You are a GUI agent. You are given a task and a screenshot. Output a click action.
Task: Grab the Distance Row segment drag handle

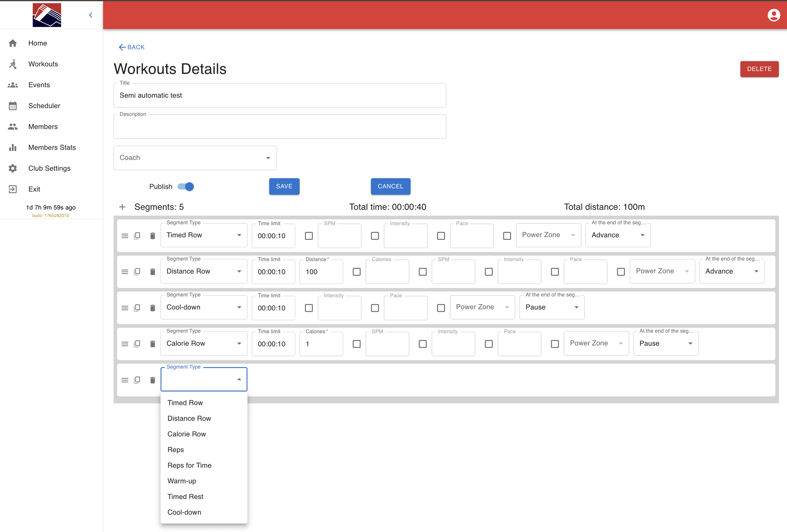click(x=125, y=272)
